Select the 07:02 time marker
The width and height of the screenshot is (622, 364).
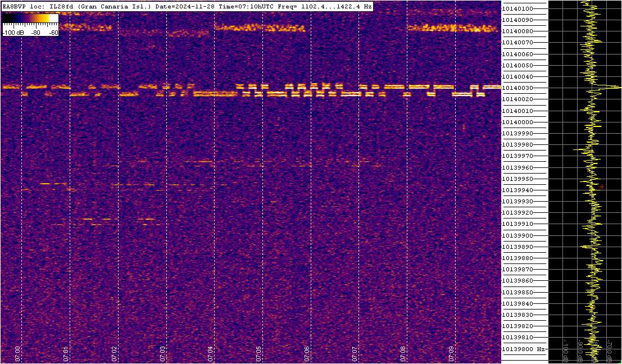(113, 354)
